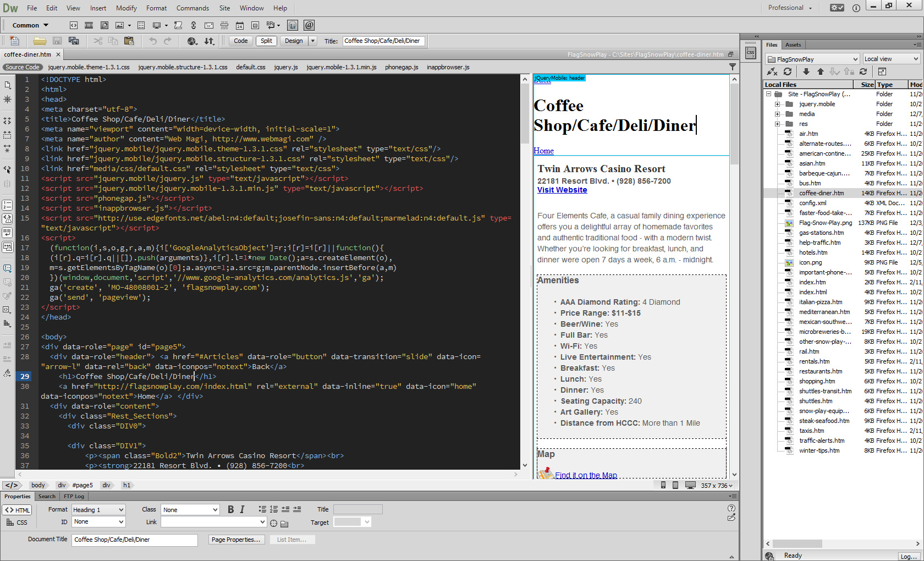The image size is (924, 561).
Task: Switch Properties panel to HTML mode
Action: (x=18, y=510)
